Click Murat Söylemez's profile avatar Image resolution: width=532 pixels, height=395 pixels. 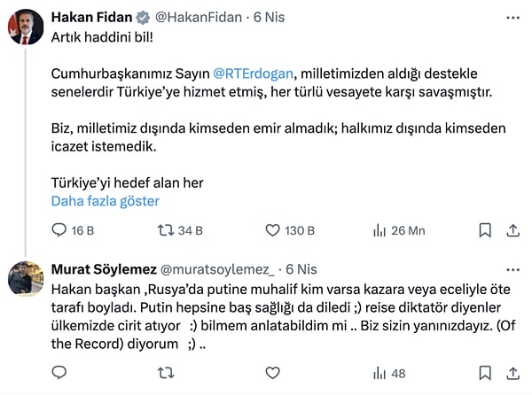click(24, 279)
